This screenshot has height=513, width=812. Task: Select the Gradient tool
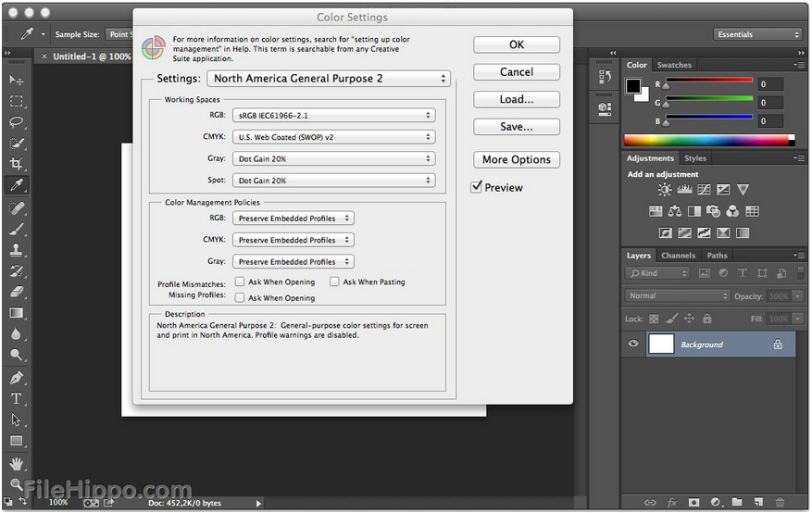(x=16, y=313)
